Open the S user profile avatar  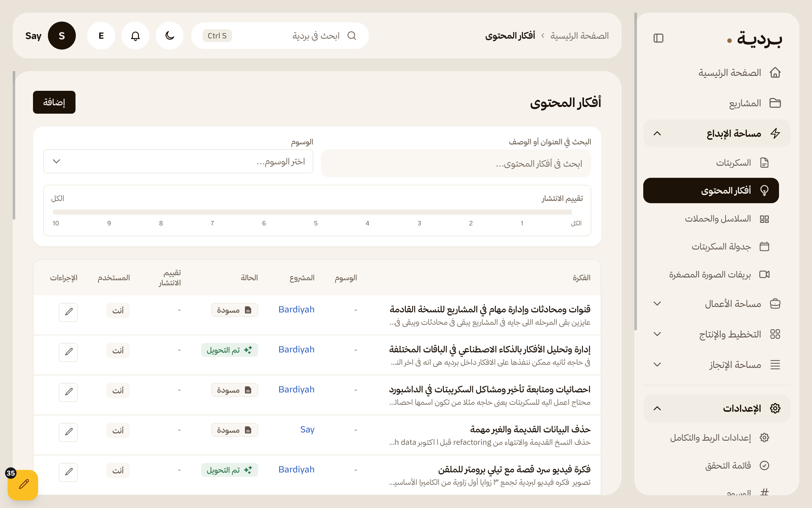click(x=62, y=36)
